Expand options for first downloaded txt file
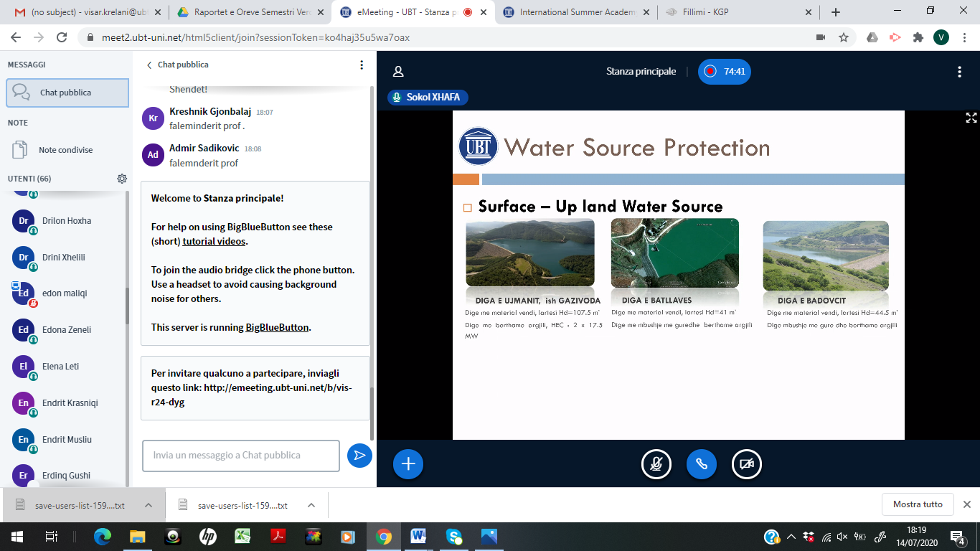This screenshot has height=551, width=980. (149, 505)
